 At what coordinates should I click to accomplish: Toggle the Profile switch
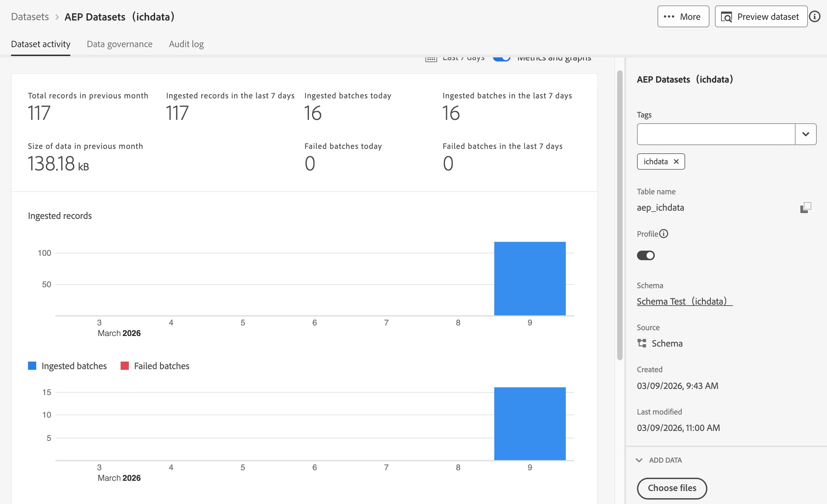click(x=646, y=255)
